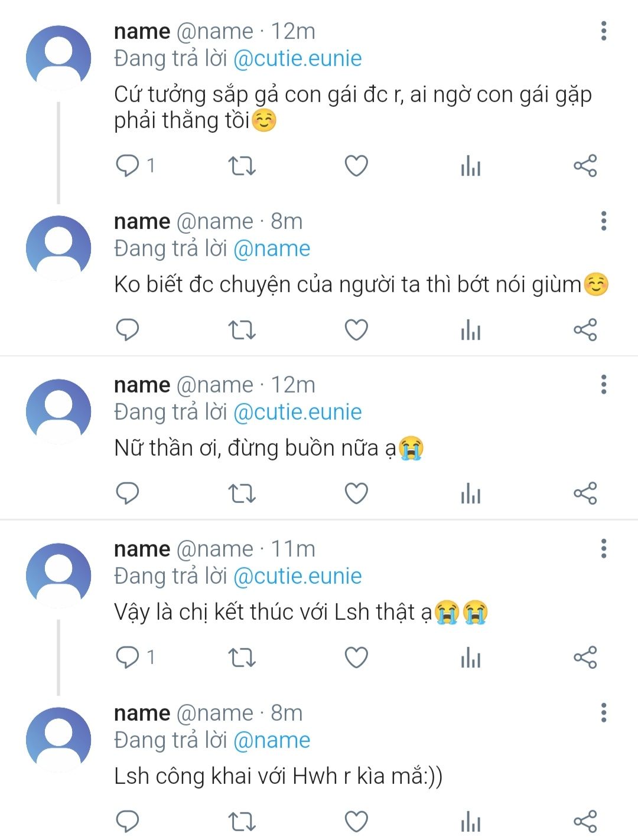Like the "Lsh công khai với Hwh" reply
The image size is (638, 840).
pyautogui.click(x=356, y=821)
